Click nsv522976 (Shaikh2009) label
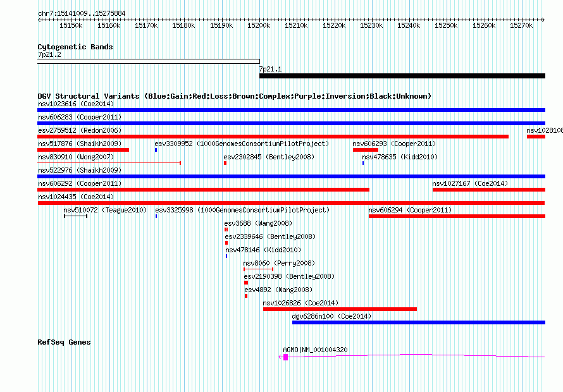Viewport: 563px width, 392px height. click(80, 170)
